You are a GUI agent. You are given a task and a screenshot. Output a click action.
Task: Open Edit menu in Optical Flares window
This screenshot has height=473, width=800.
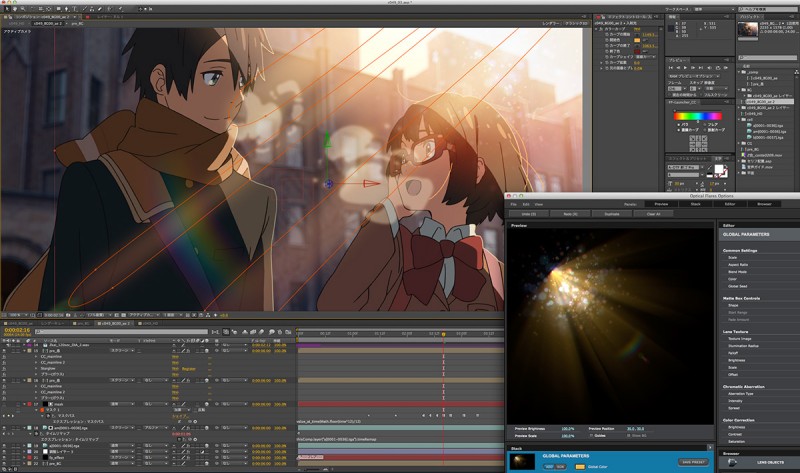point(526,204)
